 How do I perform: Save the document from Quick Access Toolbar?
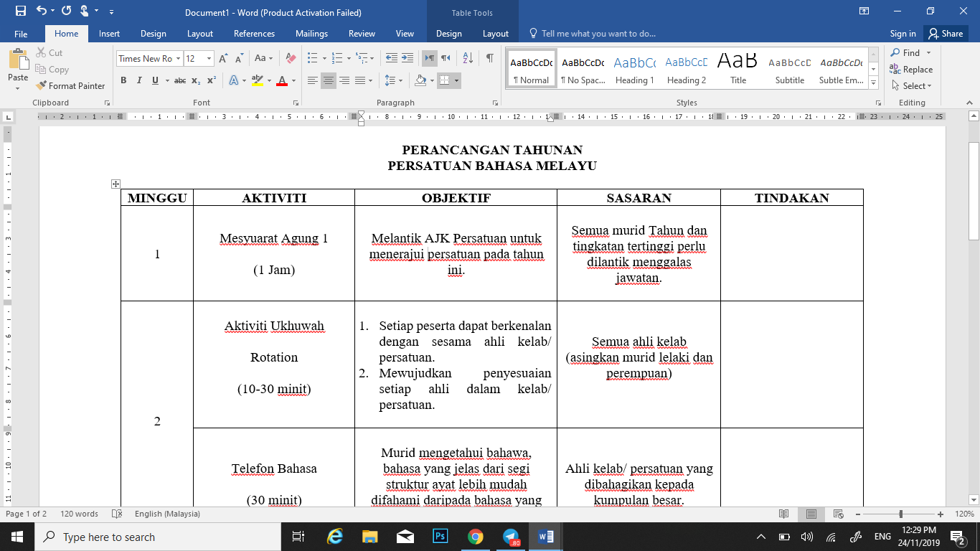(20, 11)
